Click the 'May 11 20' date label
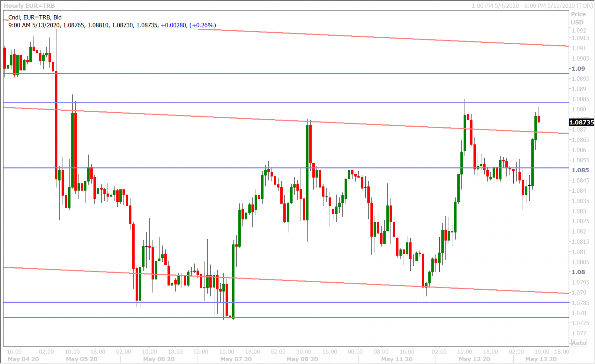Viewport: 595px width, 364px height. pos(397,359)
